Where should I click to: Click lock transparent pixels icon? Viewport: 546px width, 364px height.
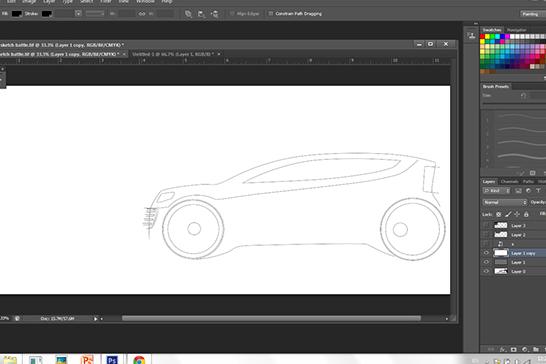[x=499, y=214]
